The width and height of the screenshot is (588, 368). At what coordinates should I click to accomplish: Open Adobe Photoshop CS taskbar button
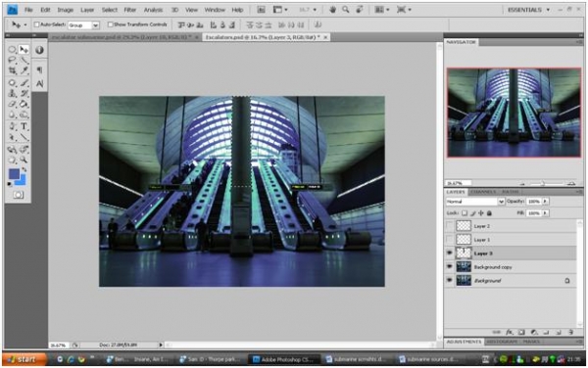[x=284, y=359]
